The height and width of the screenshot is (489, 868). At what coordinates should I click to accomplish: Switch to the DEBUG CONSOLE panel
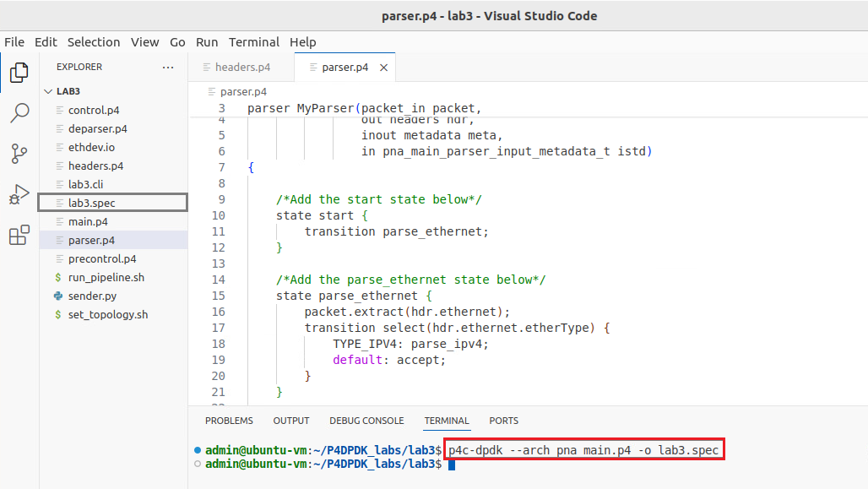pyautogui.click(x=366, y=421)
